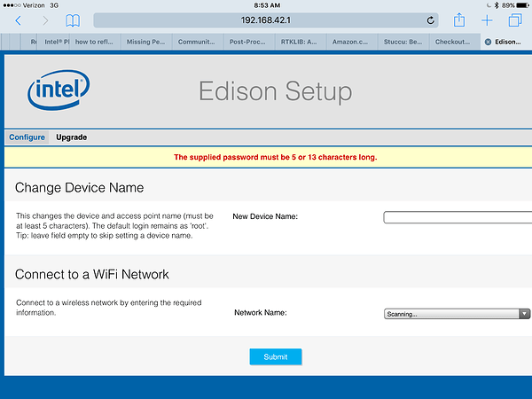Switch to the Upgrade tab

(x=72, y=137)
